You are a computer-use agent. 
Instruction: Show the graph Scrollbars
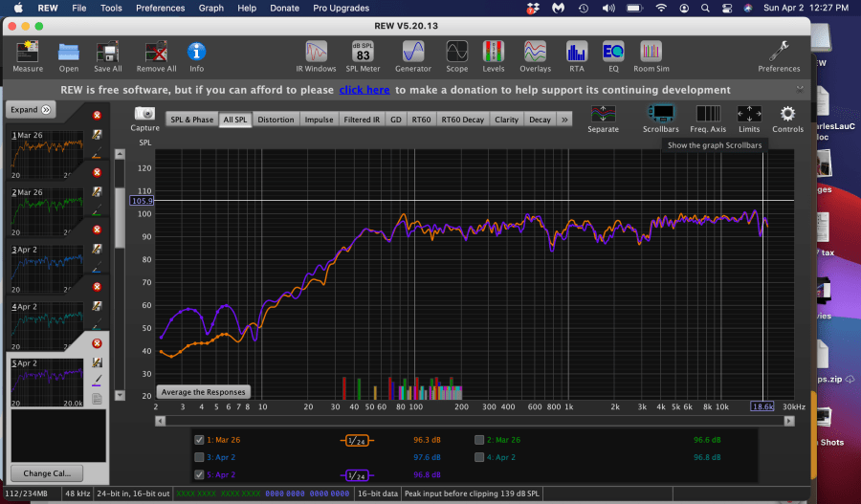click(x=660, y=119)
